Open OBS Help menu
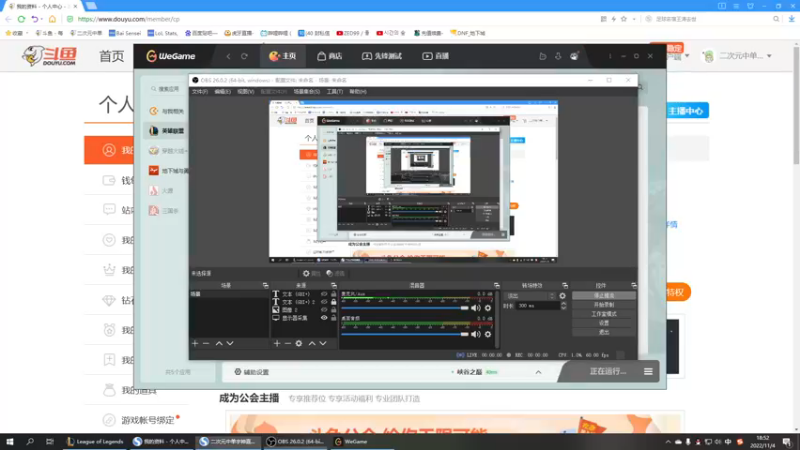The image size is (800, 450). coord(358,92)
